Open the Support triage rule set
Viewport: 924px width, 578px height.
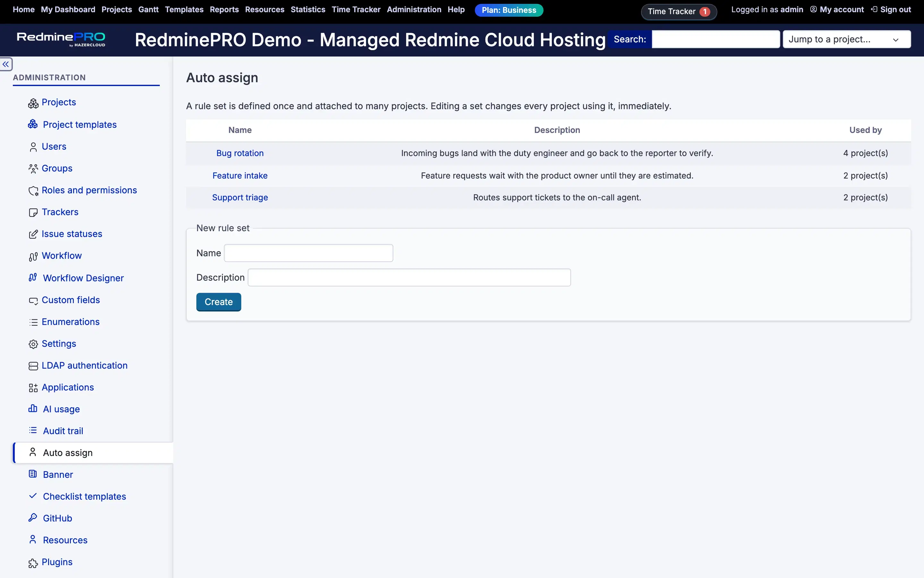[240, 197]
